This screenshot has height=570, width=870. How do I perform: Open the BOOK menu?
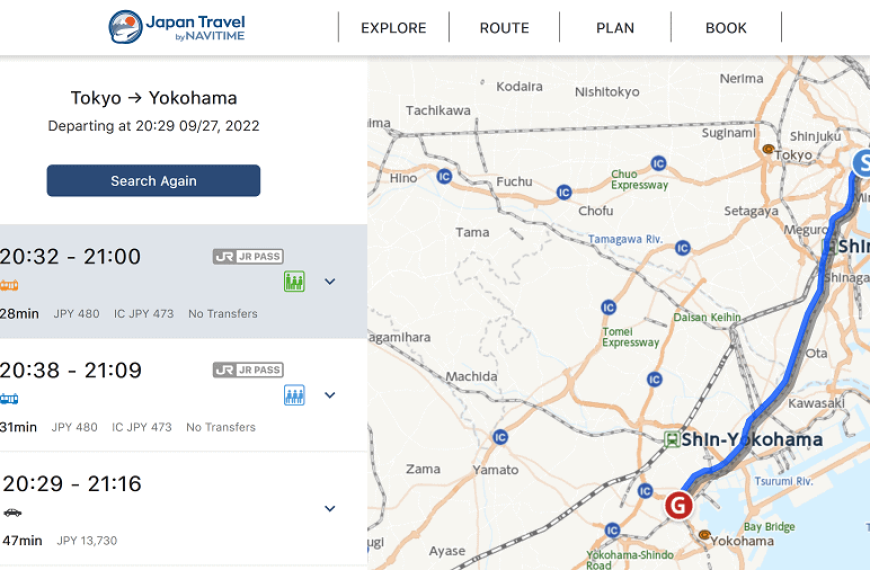pyautogui.click(x=726, y=28)
